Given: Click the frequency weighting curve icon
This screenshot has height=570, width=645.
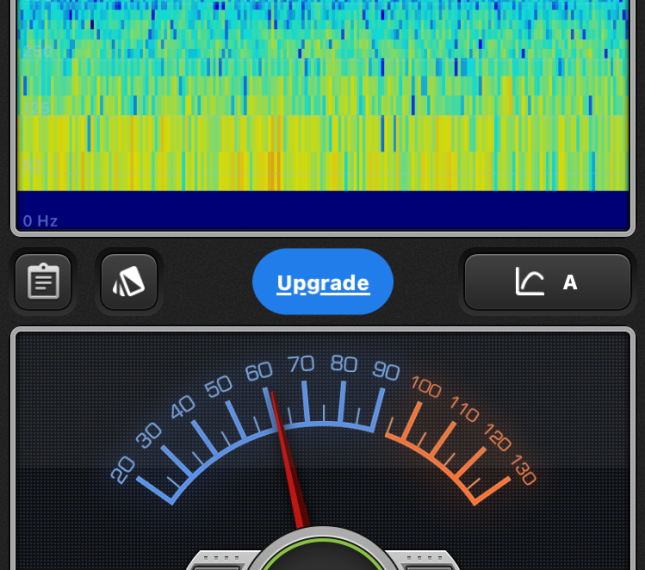Looking at the screenshot, I should pyautogui.click(x=529, y=282).
